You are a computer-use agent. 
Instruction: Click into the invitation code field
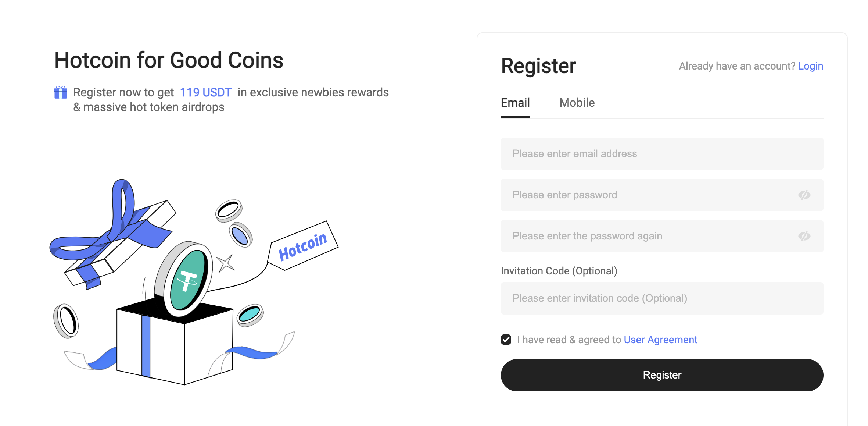click(661, 298)
